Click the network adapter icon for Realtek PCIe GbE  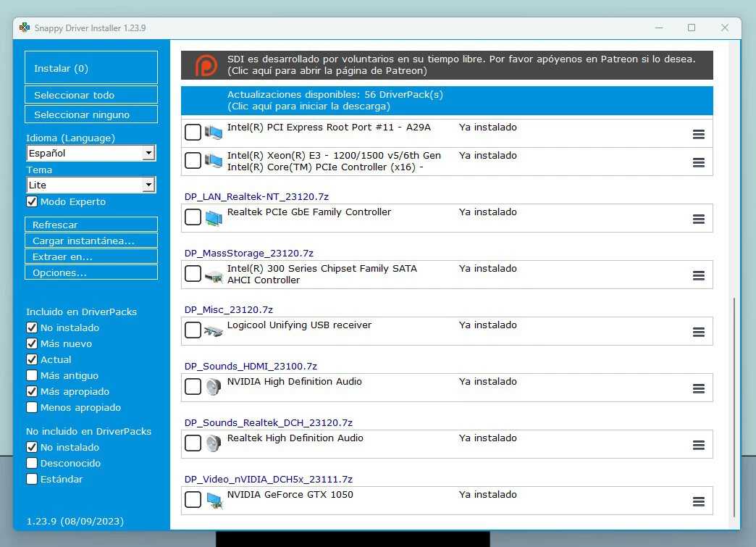pos(213,217)
